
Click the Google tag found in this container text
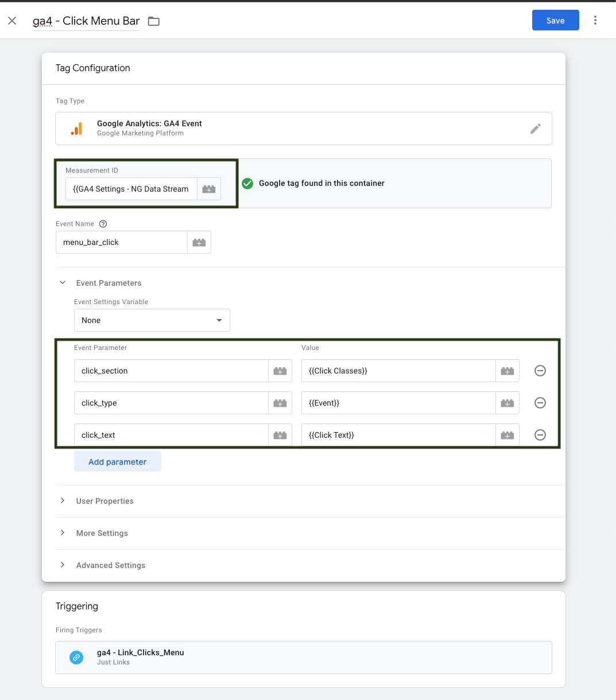[321, 184]
